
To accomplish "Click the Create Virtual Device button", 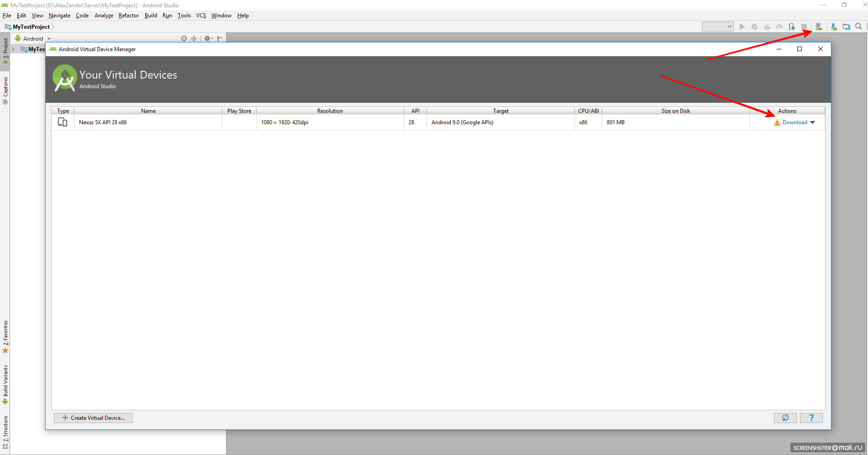I will [x=93, y=418].
